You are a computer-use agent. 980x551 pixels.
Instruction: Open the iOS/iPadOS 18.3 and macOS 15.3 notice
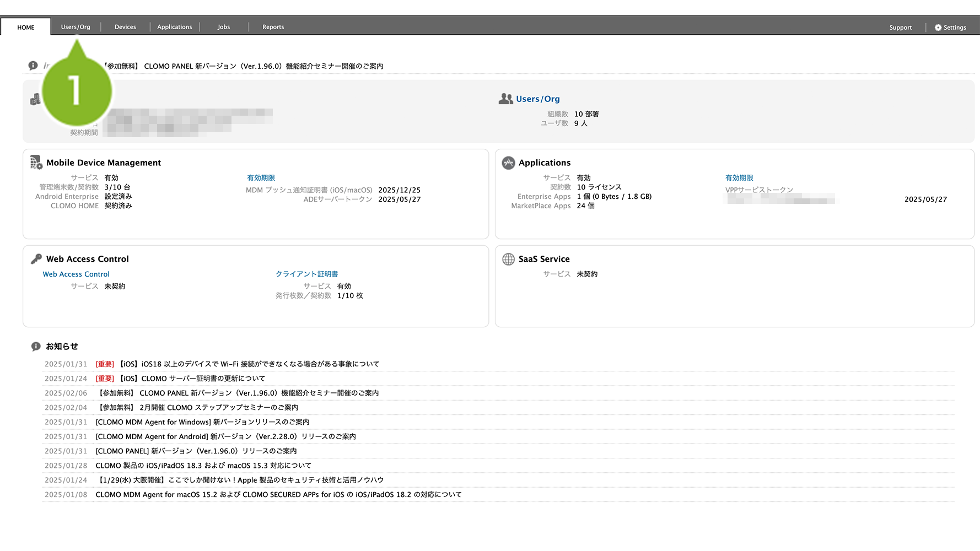[x=203, y=466]
